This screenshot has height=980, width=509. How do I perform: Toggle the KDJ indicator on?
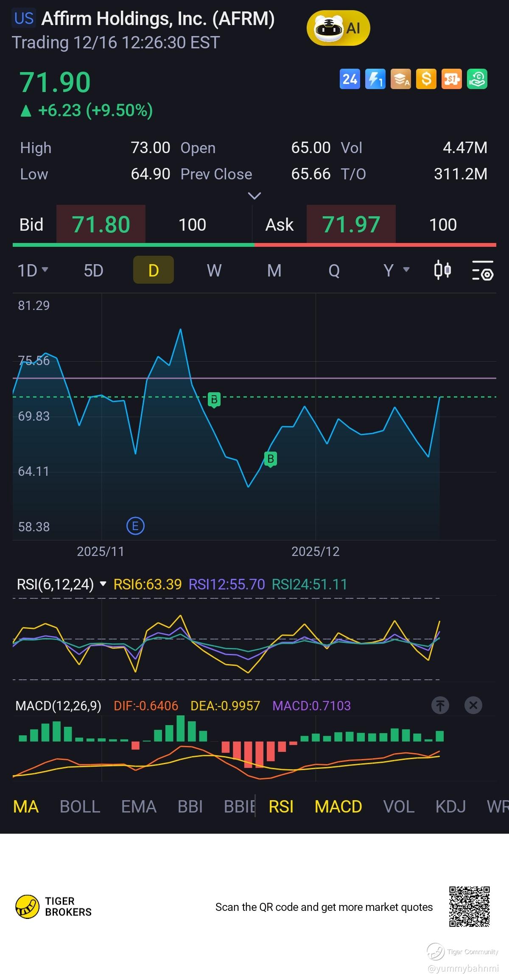click(450, 807)
